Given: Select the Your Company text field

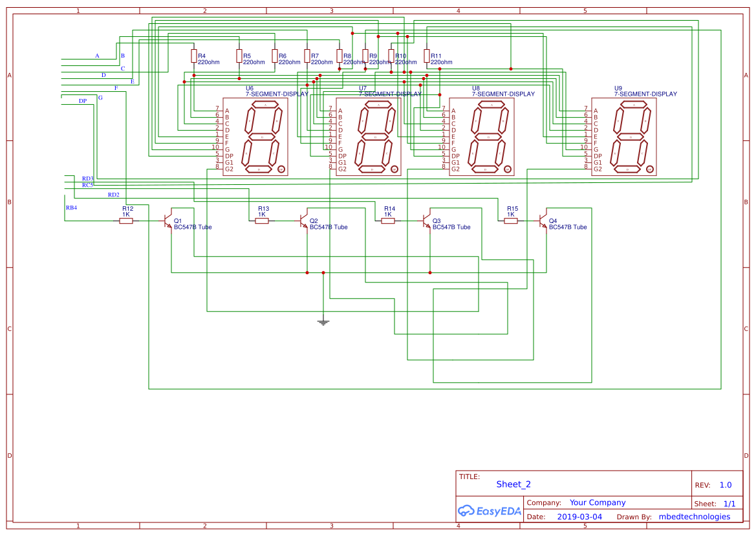Looking at the screenshot, I should 598,502.
